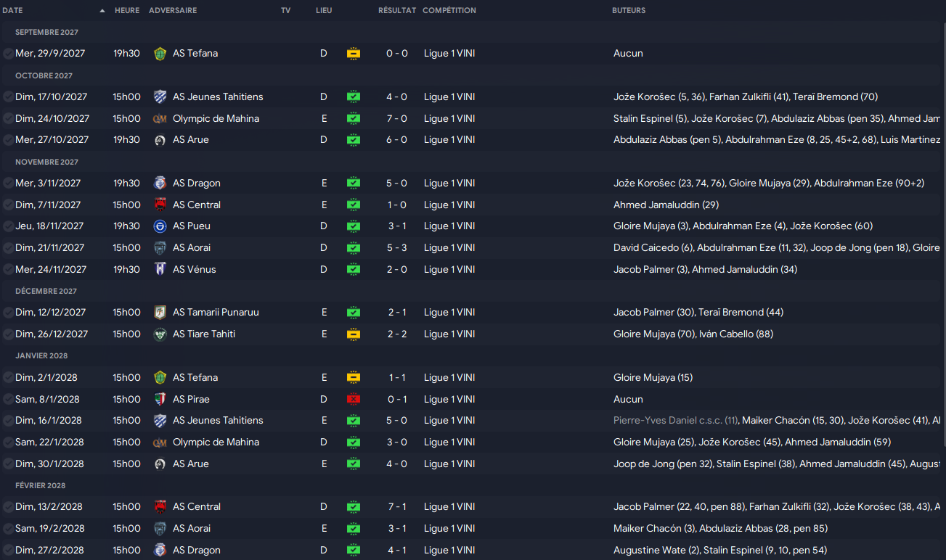This screenshot has width=946, height=560.
Task: Sort by the ADVERSAIRE column header
Action: pyautogui.click(x=173, y=11)
